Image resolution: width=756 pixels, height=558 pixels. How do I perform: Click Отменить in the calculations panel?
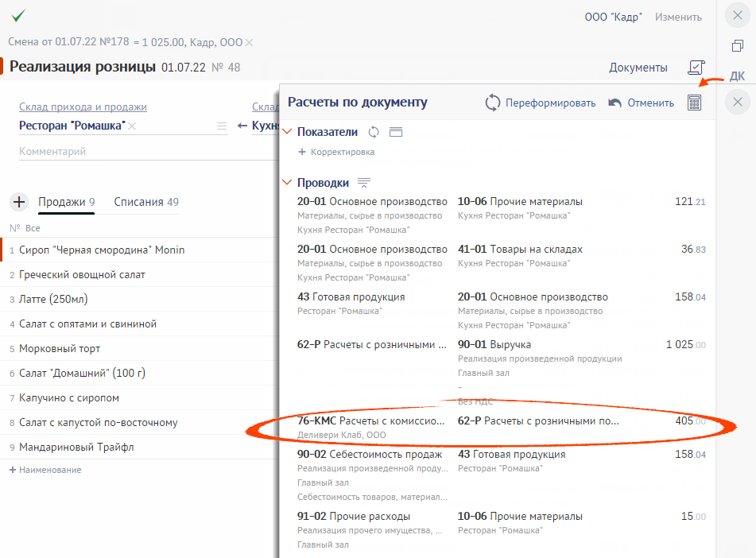(x=641, y=103)
